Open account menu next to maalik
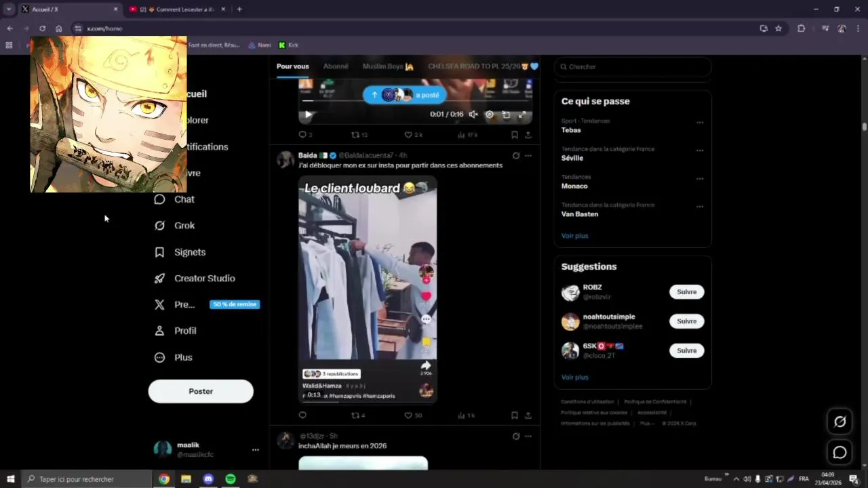 click(255, 449)
